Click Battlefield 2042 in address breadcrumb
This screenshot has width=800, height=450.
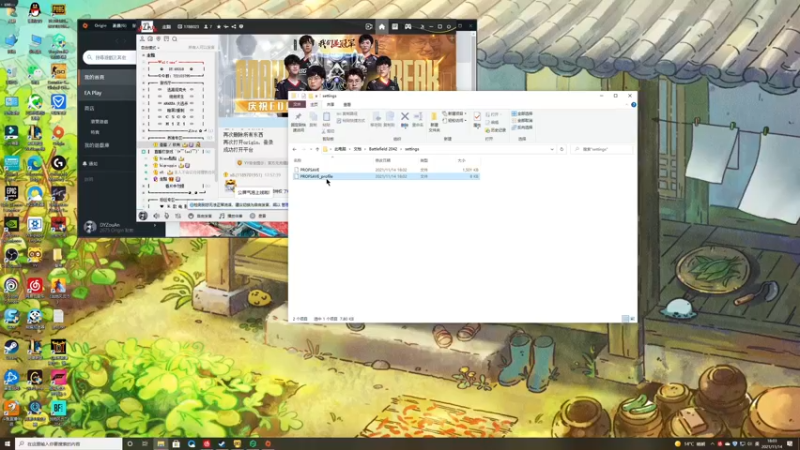click(x=383, y=149)
